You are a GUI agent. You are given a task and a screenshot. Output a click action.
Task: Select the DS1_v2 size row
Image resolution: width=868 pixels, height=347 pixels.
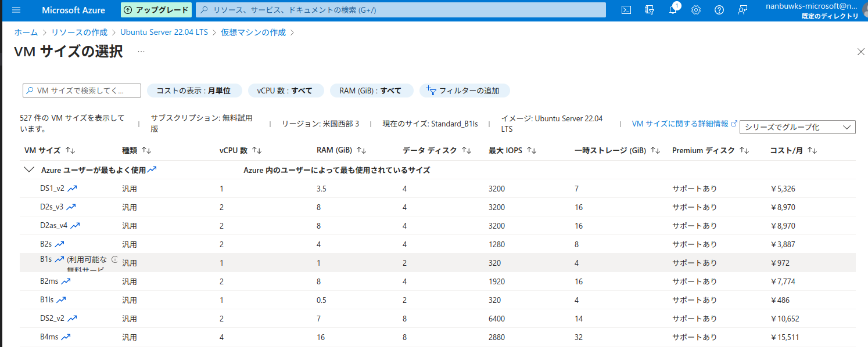(x=437, y=189)
